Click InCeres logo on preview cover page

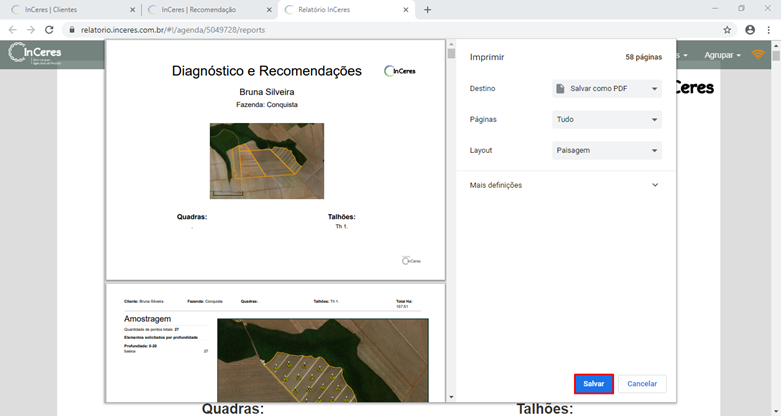[x=399, y=71]
